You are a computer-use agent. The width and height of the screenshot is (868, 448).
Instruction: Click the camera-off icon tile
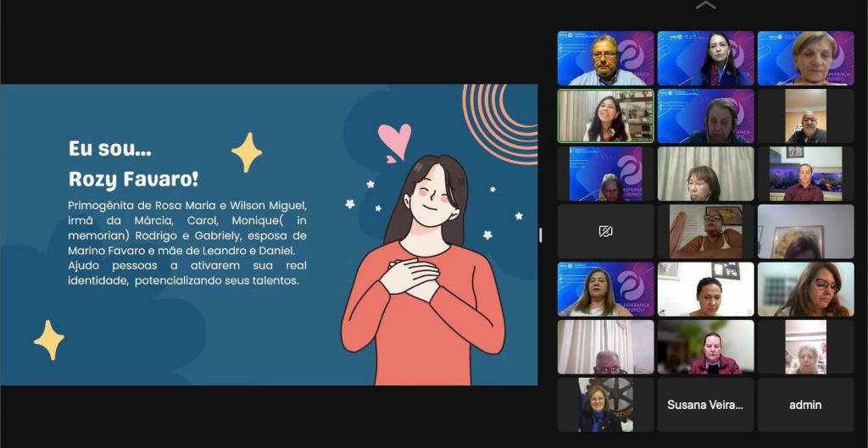tap(605, 231)
